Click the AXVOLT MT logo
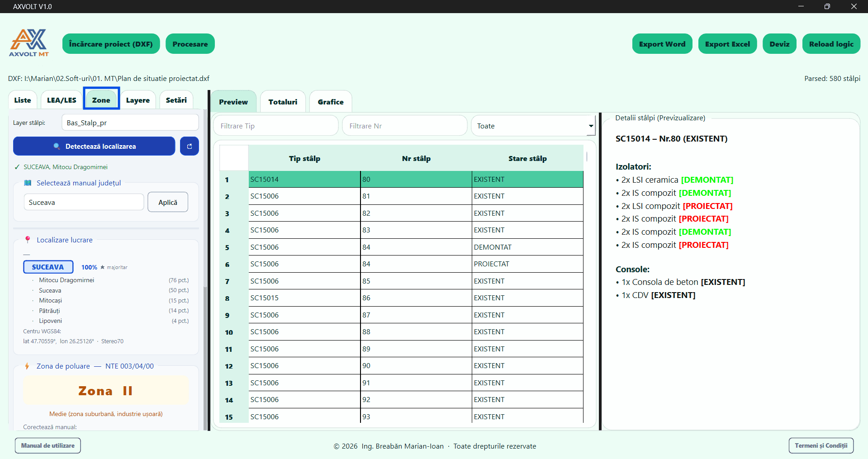The image size is (868, 459). [x=29, y=43]
